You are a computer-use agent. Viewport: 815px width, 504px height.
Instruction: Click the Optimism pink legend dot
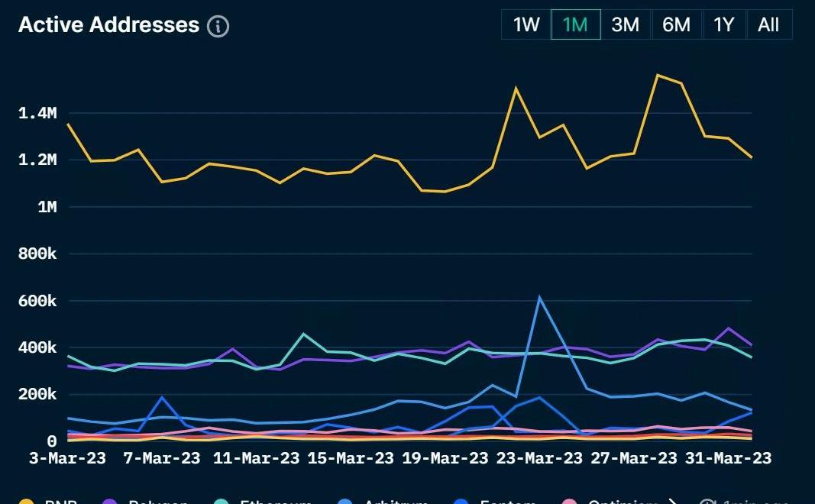coord(568,501)
